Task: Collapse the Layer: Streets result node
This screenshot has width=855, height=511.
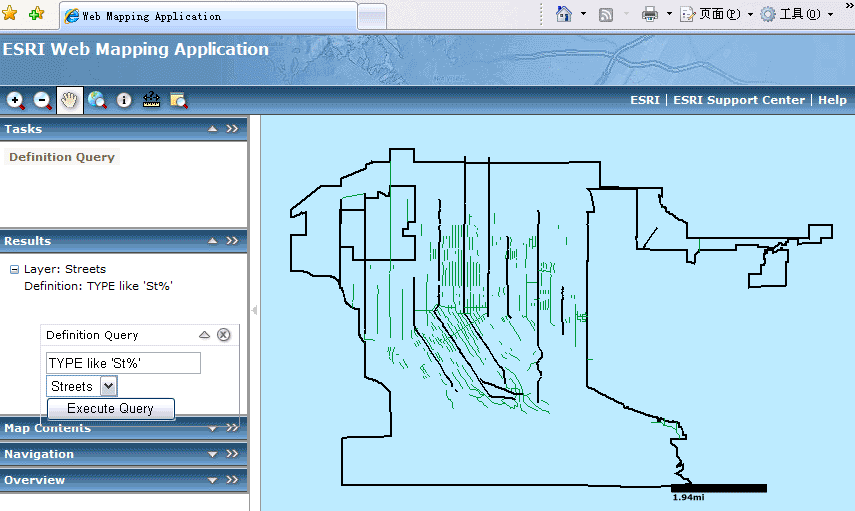Action: (x=15, y=269)
